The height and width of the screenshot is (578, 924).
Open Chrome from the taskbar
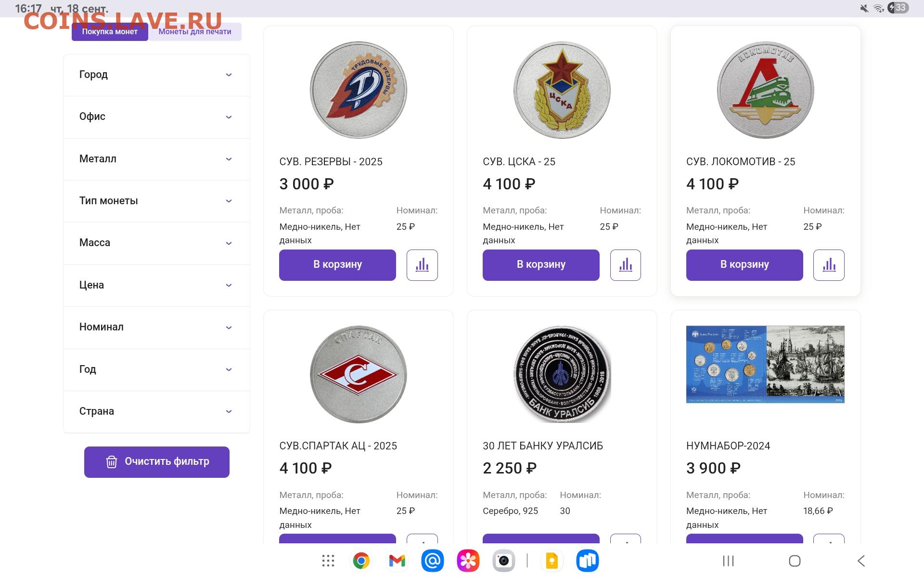click(361, 561)
